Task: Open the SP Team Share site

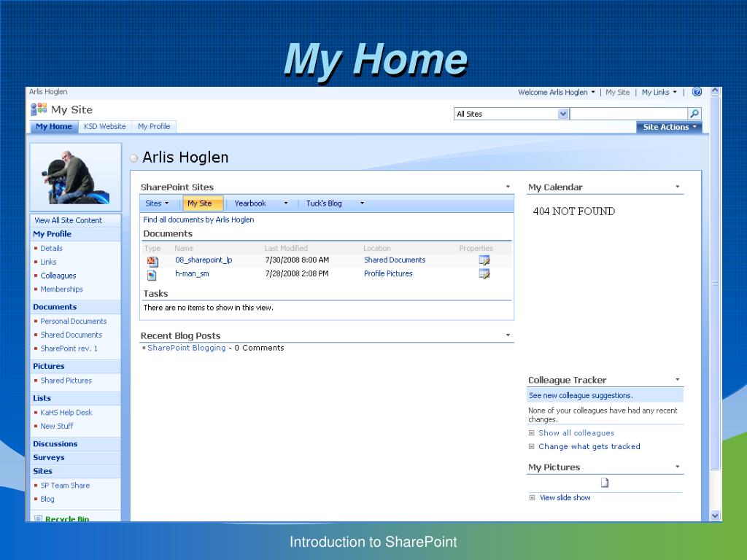Action: point(65,485)
